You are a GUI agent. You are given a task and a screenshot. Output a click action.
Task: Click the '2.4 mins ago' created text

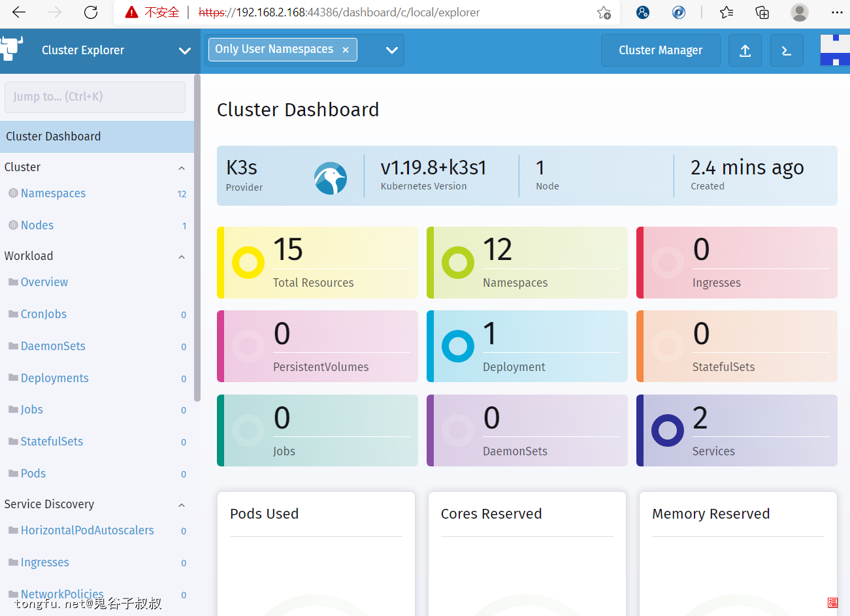(x=747, y=168)
